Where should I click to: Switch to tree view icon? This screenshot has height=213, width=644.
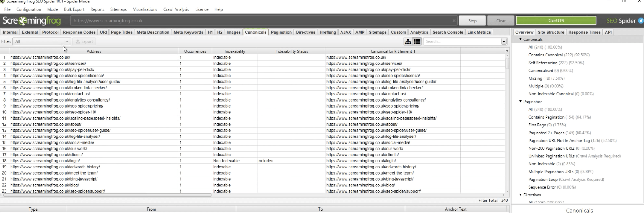[408, 41]
